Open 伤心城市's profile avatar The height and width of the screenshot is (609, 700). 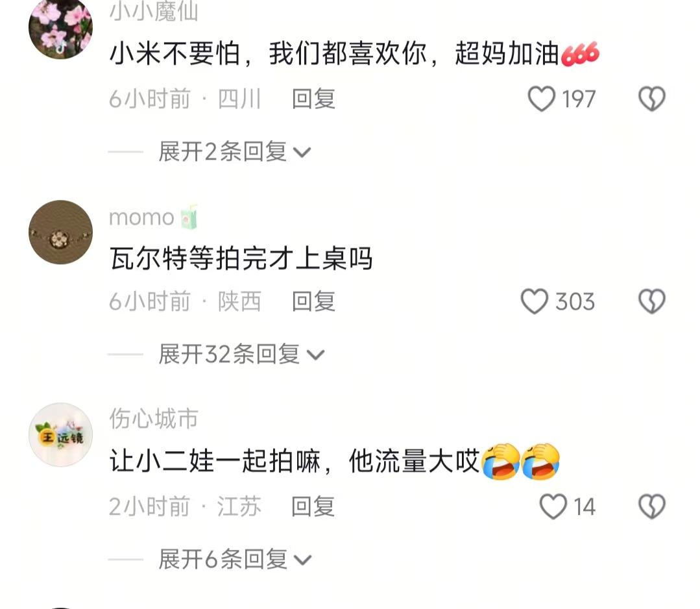(61, 435)
